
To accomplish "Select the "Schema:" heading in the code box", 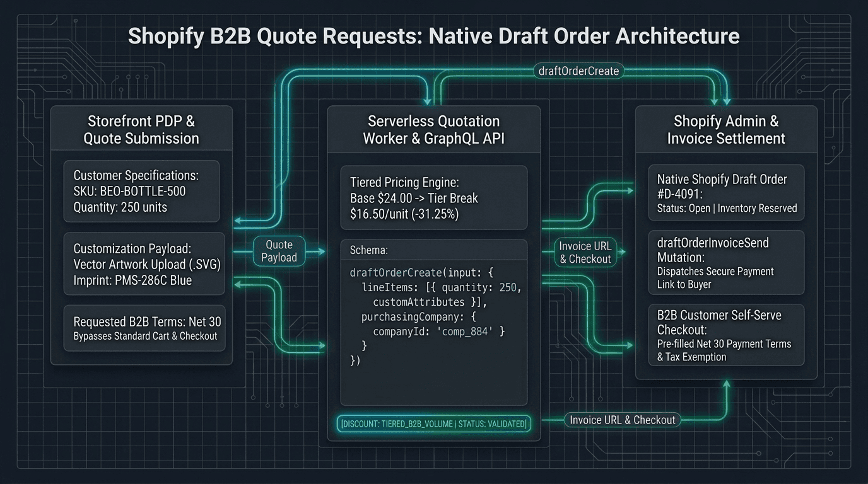I will tap(368, 250).
